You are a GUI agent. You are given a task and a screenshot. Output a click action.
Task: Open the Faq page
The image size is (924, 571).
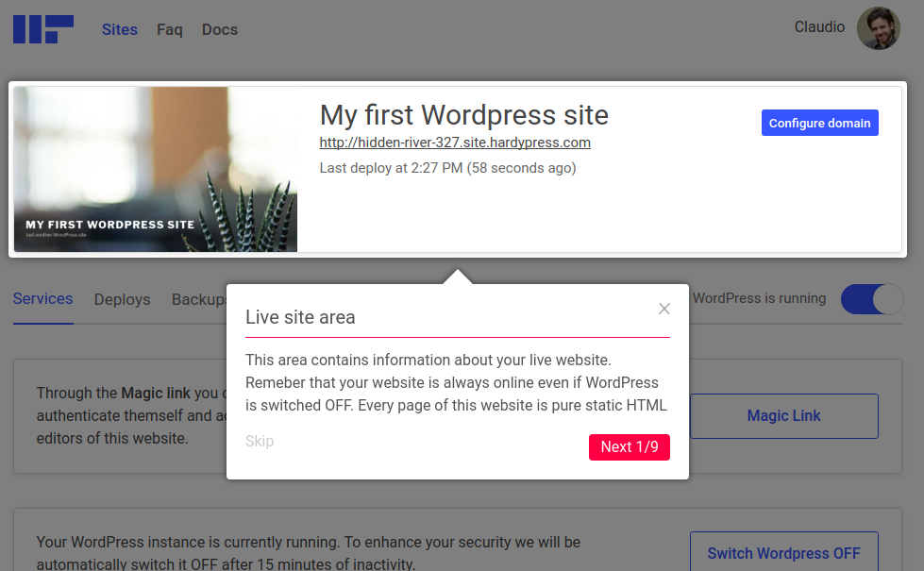point(170,29)
